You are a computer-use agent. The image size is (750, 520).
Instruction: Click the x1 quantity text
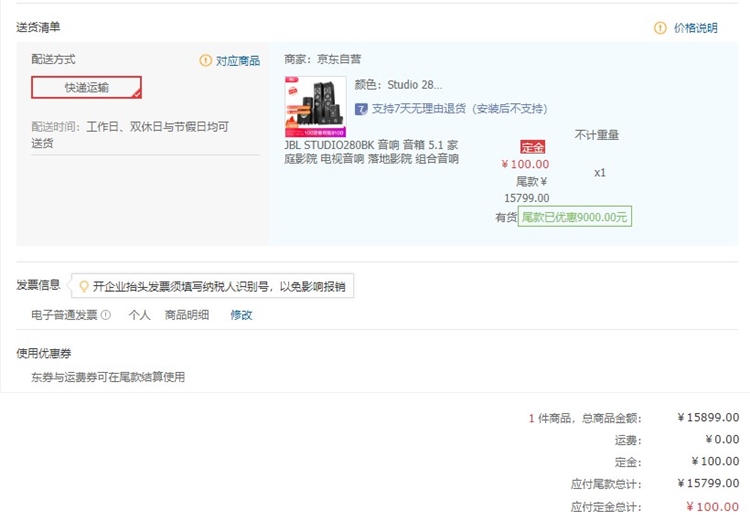point(600,173)
